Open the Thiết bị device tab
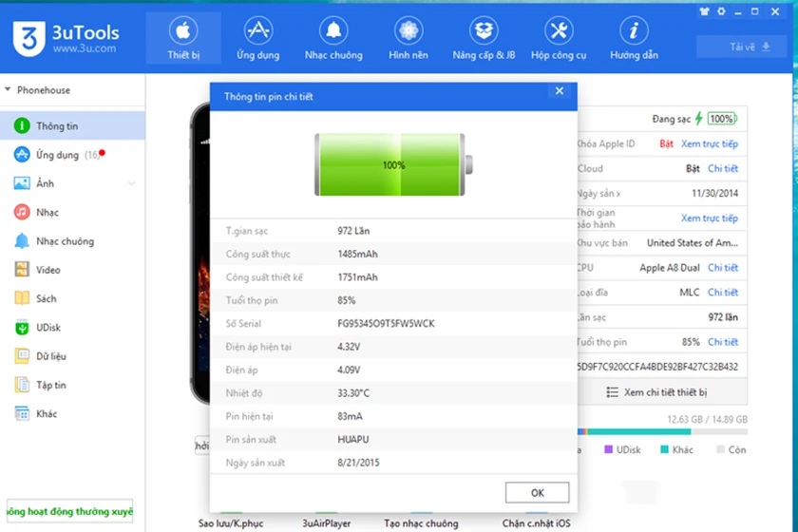 [183, 39]
